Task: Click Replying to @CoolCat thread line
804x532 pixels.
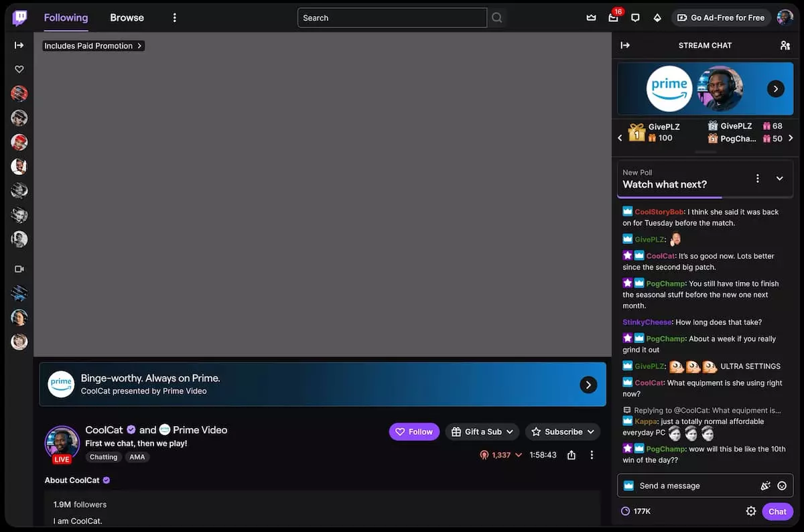Action: tap(702, 410)
